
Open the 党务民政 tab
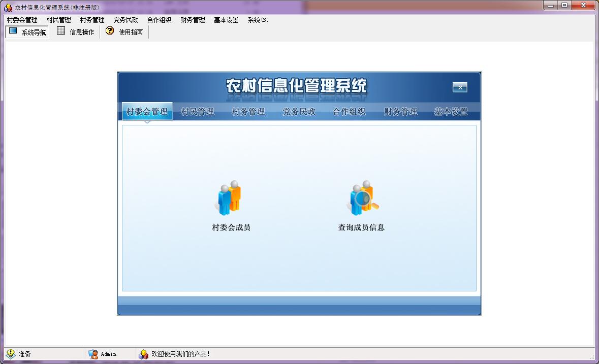299,111
